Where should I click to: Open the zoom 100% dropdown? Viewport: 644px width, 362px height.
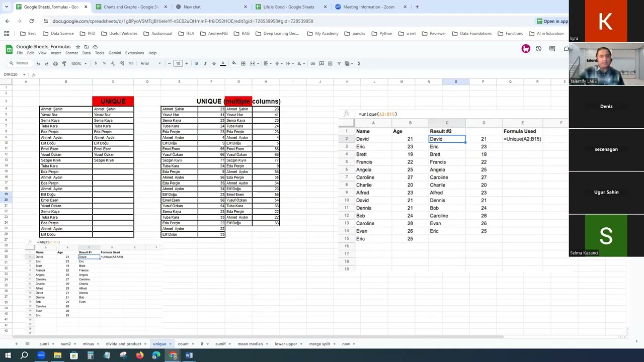[x=78, y=63]
